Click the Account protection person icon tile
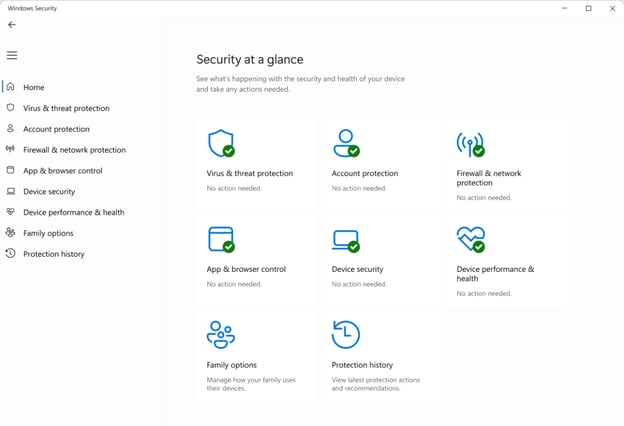Image resolution: width=624 pixels, height=426 pixels. (x=345, y=143)
